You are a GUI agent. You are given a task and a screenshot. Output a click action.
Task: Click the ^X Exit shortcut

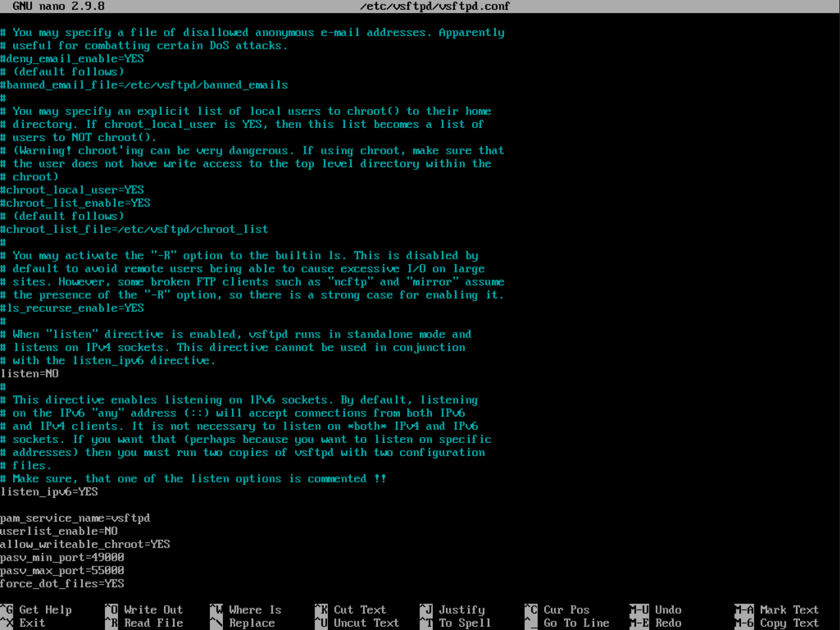(x=23, y=623)
